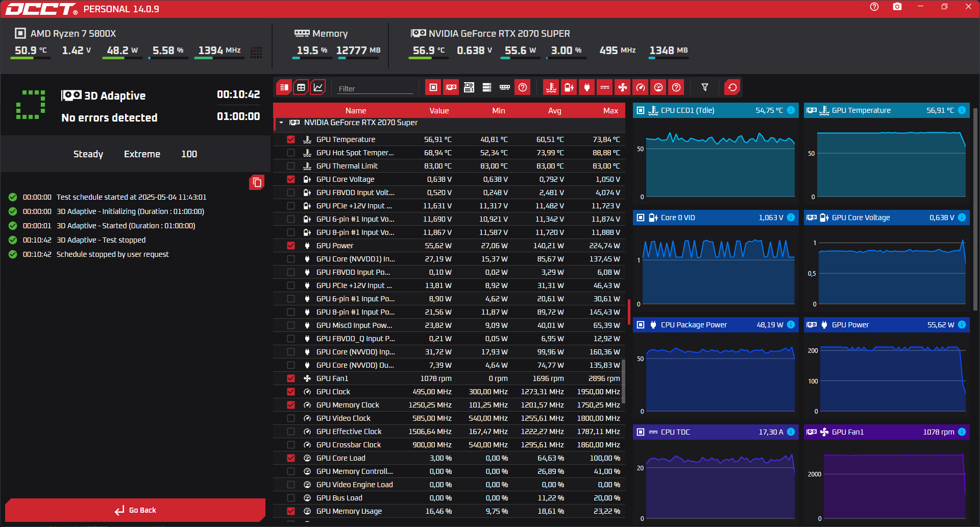The width and height of the screenshot is (980, 527).
Task: Open info for CPU CCD1 (Tdie) graph
Action: [791, 110]
